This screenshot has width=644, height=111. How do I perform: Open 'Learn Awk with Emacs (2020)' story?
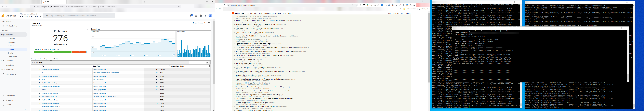(x=247, y=83)
